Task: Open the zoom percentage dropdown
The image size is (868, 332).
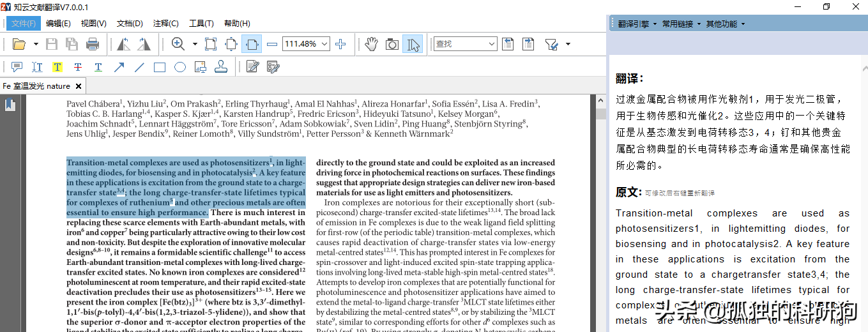Action: click(x=324, y=44)
